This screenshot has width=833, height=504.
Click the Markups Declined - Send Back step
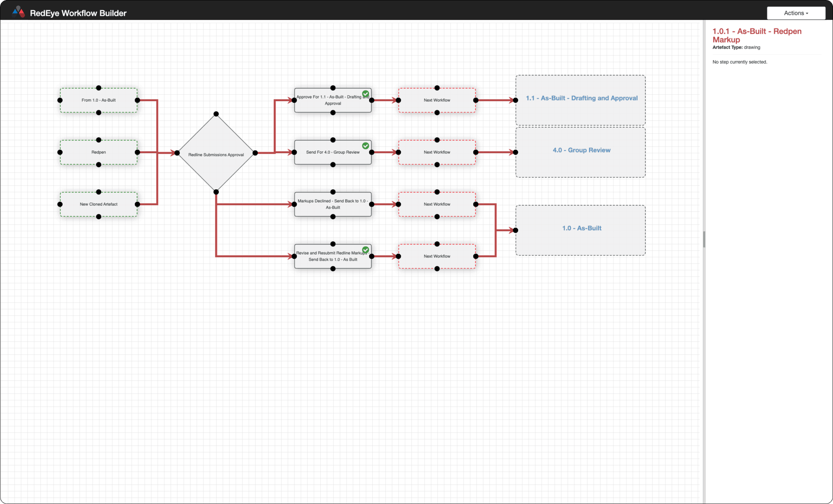click(332, 204)
